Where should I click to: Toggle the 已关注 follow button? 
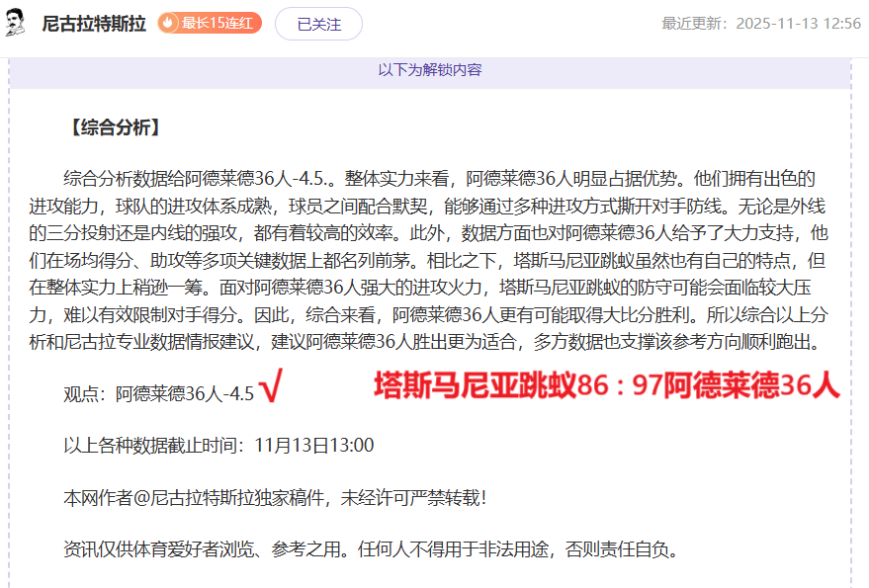point(318,24)
